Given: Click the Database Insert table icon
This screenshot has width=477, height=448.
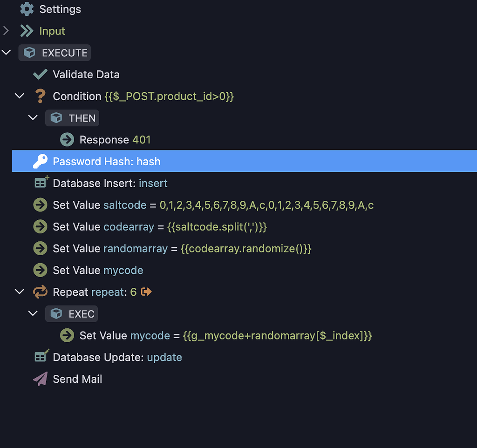Looking at the screenshot, I should coord(41,183).
